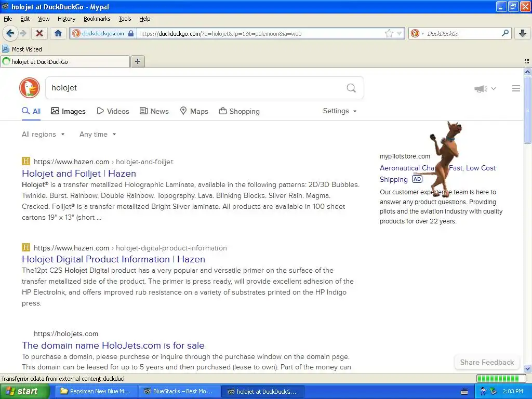532x399 pixels.
Task: Click the vertical scrollbar thumb
Action: pyautogui.click(x=527, y=110)
